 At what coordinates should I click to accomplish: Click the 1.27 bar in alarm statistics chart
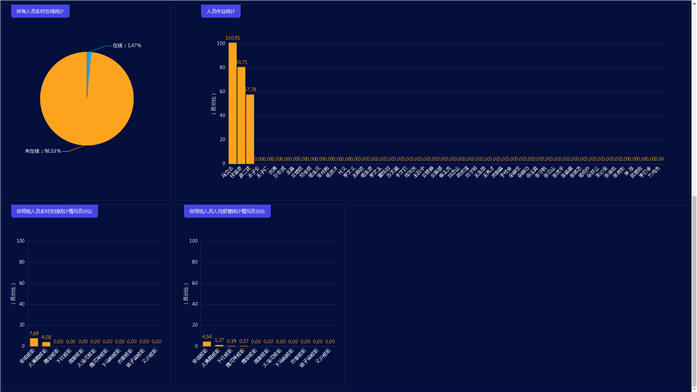click(x=219, y=345)
